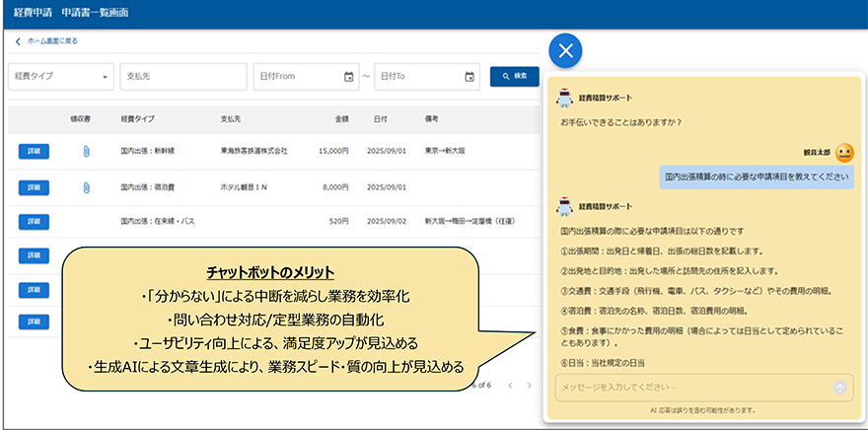Open calendar picker for 日付From
This screenshot has height=430, width=868.
[x=349, y=77]
